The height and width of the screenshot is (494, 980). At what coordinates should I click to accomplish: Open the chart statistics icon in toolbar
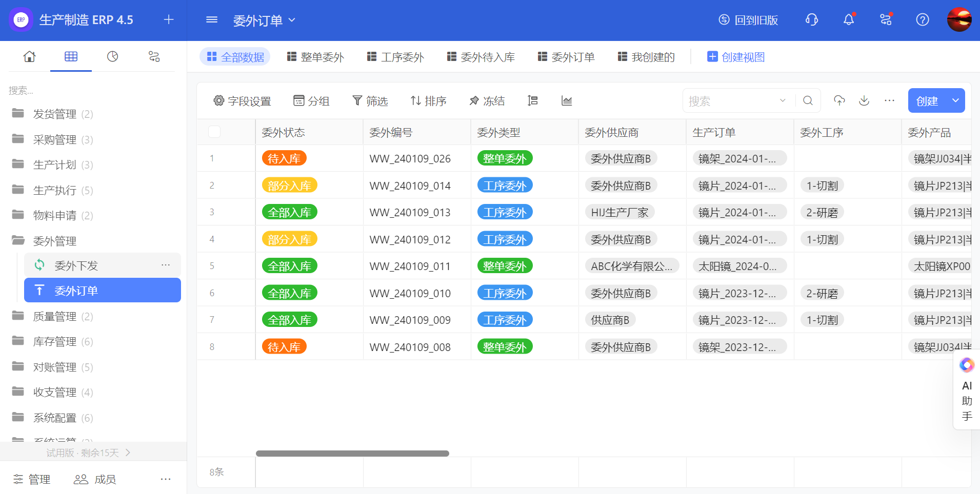coord(567,101)
